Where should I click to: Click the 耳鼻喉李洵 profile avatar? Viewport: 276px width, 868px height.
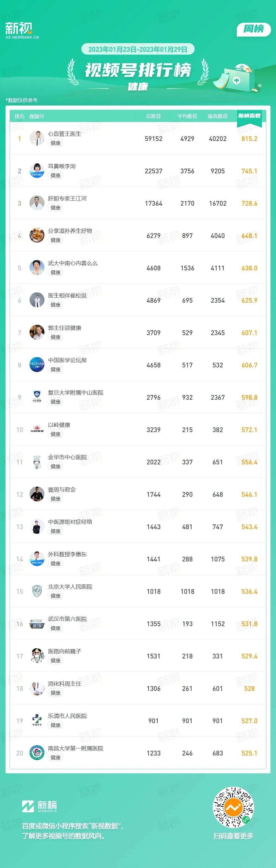(x=37, y=171)
